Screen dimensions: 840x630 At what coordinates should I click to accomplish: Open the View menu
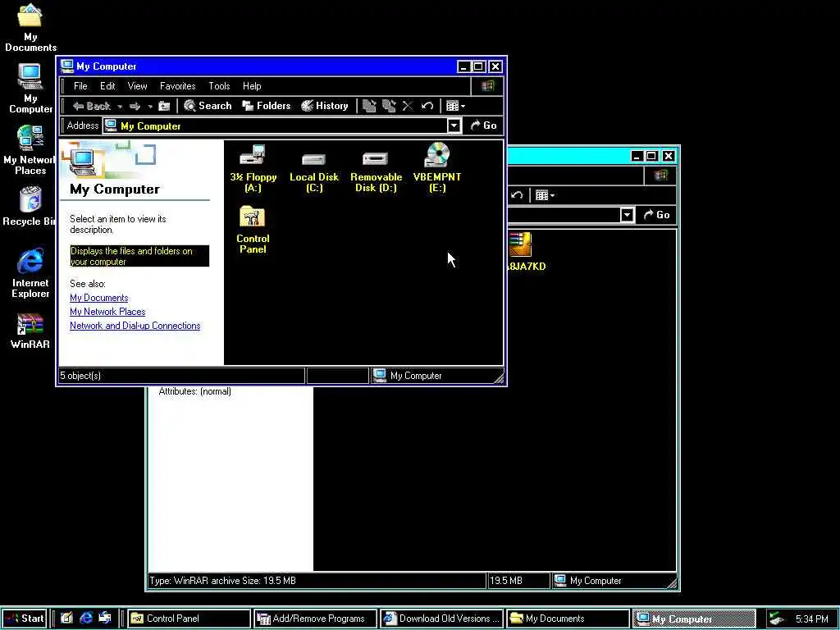(137, 85)
